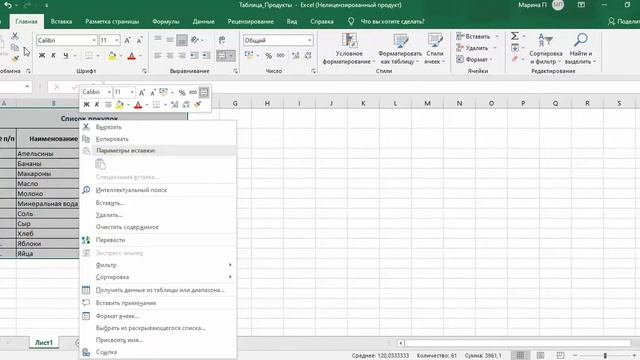Toggle Merge and Center in ribbon
Screen dimensions: 640x360
pos(222,56)
